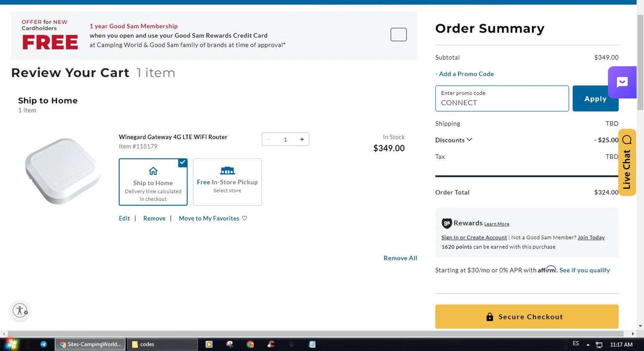The image size is (644, 351).
Task: Decrease quantity with the minus button
Action: 269,139
